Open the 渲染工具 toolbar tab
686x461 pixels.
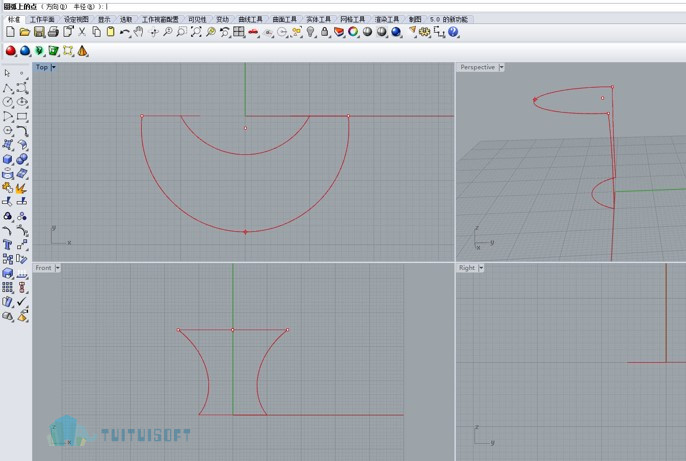[387, 19]
